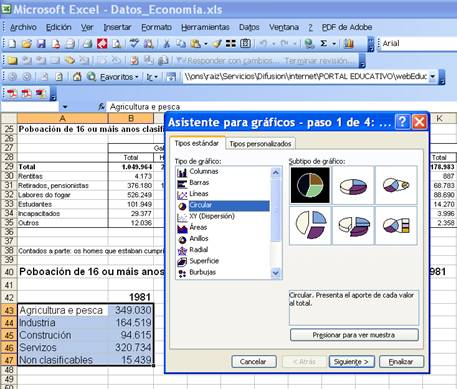
Task: Open the Herramientas menu
Action: pyautogui.click(x=205, y=27)
